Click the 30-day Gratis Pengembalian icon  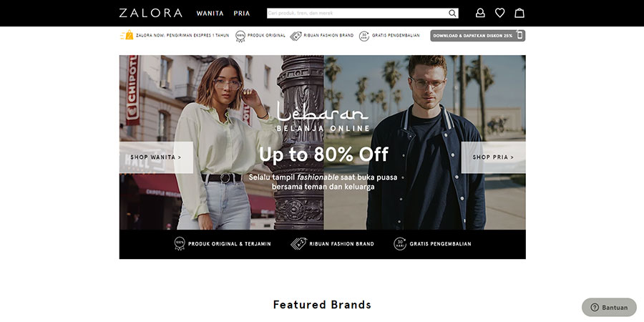pos(364,36)
